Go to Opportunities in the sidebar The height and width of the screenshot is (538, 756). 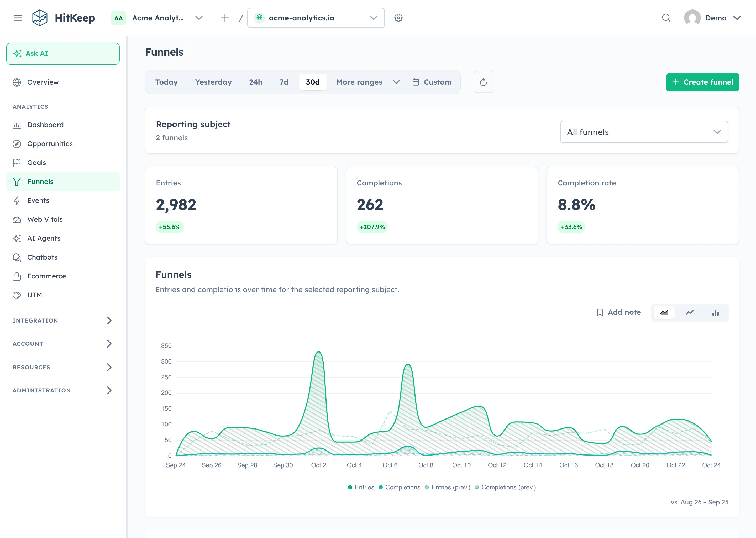coord(63,144)
